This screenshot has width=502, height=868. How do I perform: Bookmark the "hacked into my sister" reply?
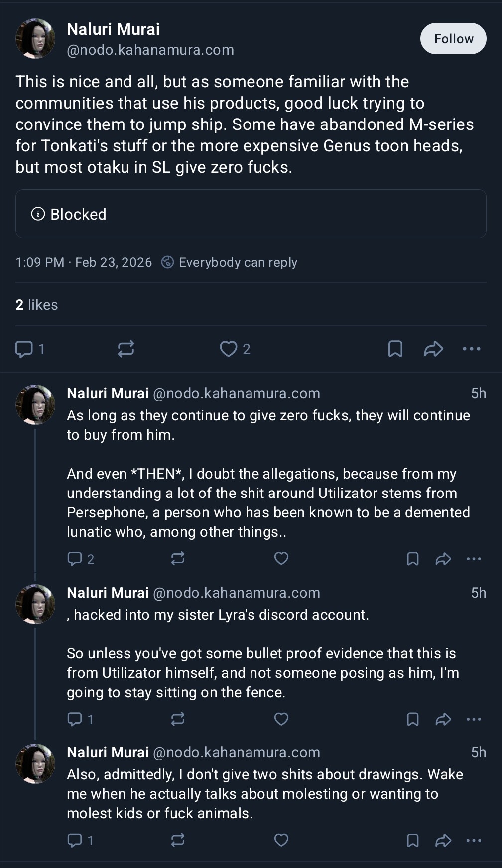coord(412,719)
